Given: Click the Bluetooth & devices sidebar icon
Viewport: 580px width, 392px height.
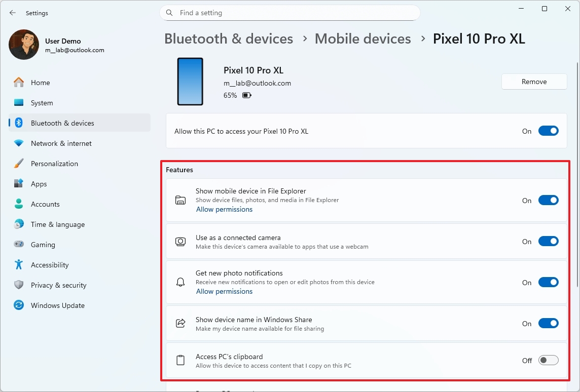Looking at the screenshot, I should point(19,123).
